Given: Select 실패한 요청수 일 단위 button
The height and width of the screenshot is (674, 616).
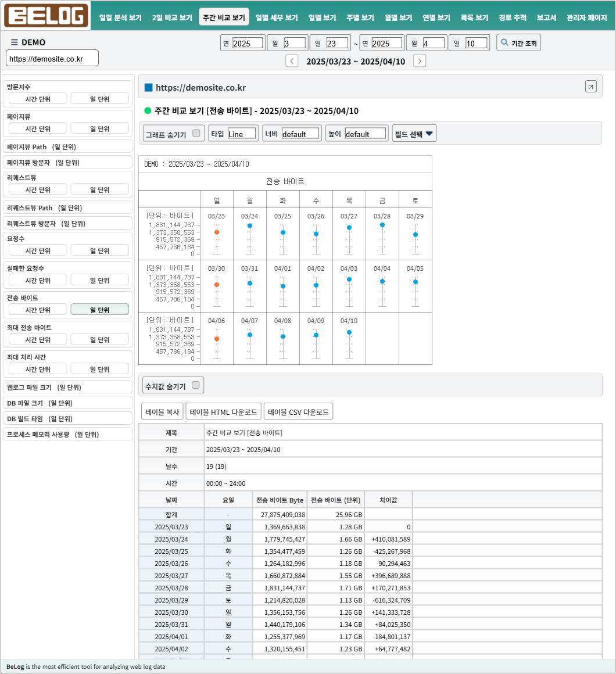Looking at the screenshot, I should 100,280.
